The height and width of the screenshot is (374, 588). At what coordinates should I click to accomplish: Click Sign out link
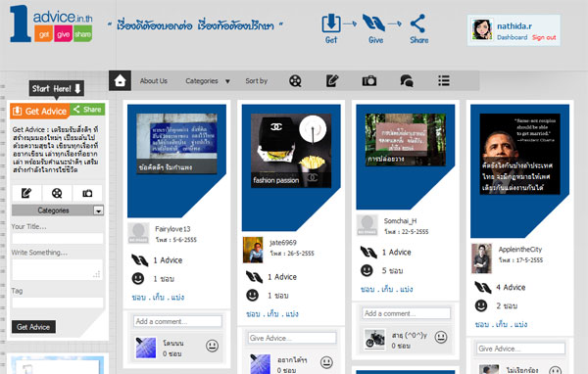[x=544, y=37]
